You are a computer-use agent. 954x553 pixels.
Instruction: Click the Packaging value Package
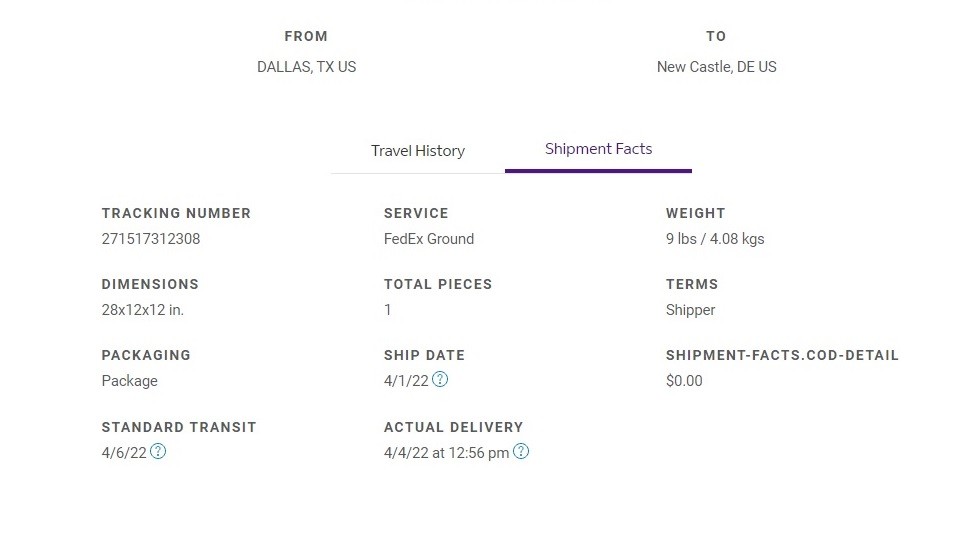[x=130, y=381]
